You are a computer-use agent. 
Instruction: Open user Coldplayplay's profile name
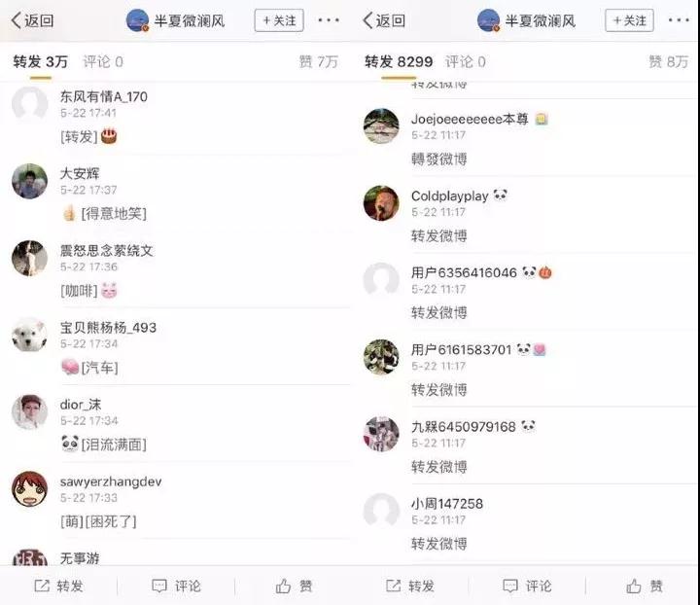tap(449, 196)
